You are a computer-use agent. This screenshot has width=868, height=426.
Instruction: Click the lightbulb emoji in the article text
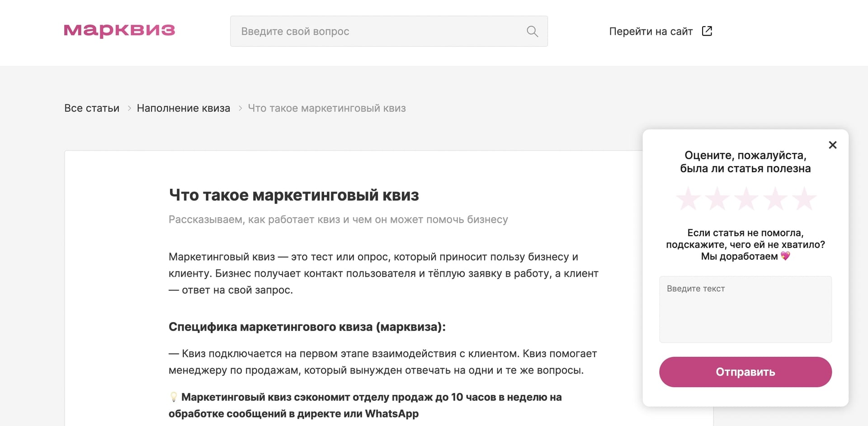[173, 398]
